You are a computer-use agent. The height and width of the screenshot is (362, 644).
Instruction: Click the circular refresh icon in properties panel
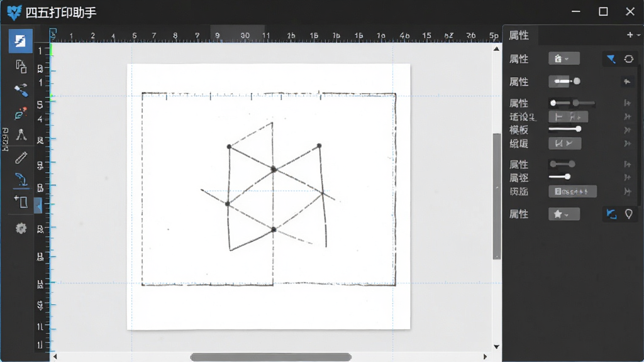pyautogui.click(x=629, y=59)
